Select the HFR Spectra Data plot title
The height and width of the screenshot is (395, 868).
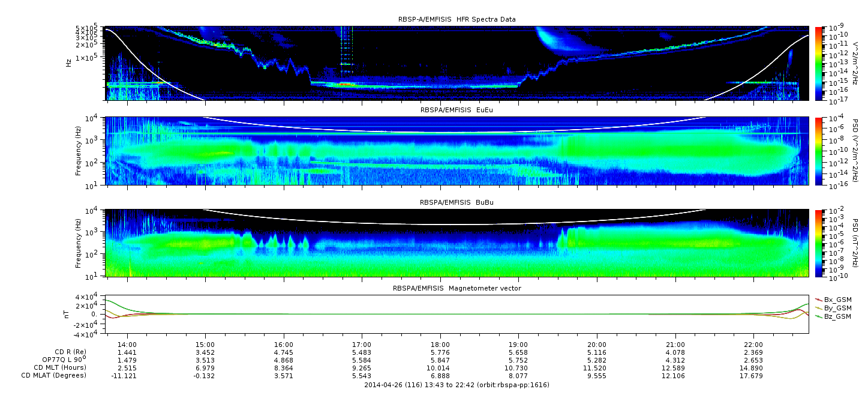456,19
